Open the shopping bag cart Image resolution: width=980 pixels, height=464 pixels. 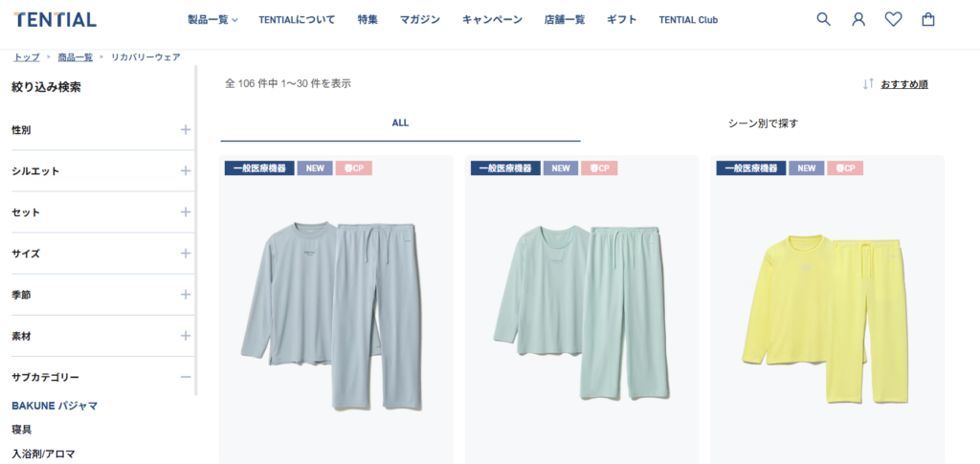(x=928, y=19)
